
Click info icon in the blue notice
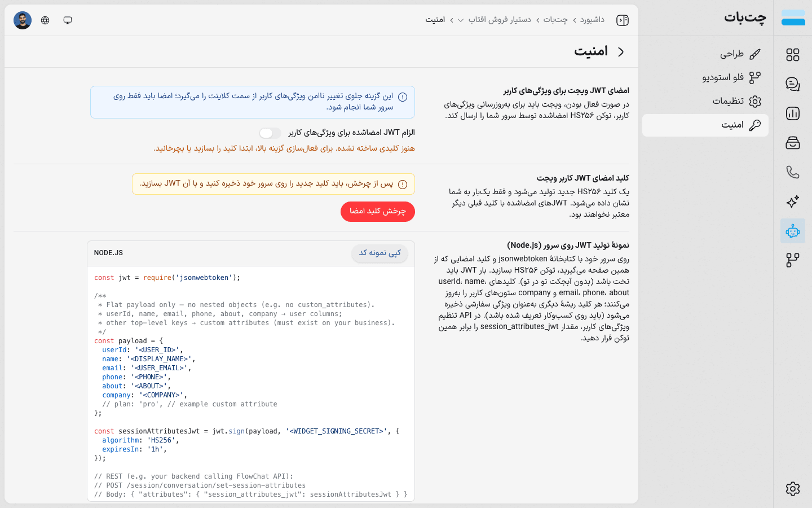tap(403, 97)
